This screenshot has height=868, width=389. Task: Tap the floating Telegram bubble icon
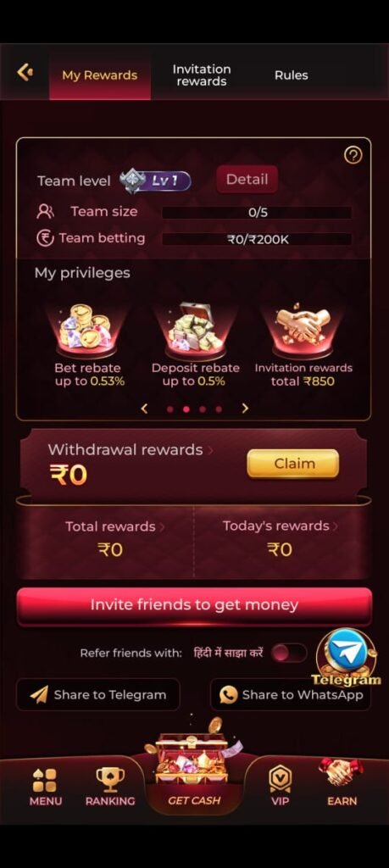point(346,657)
